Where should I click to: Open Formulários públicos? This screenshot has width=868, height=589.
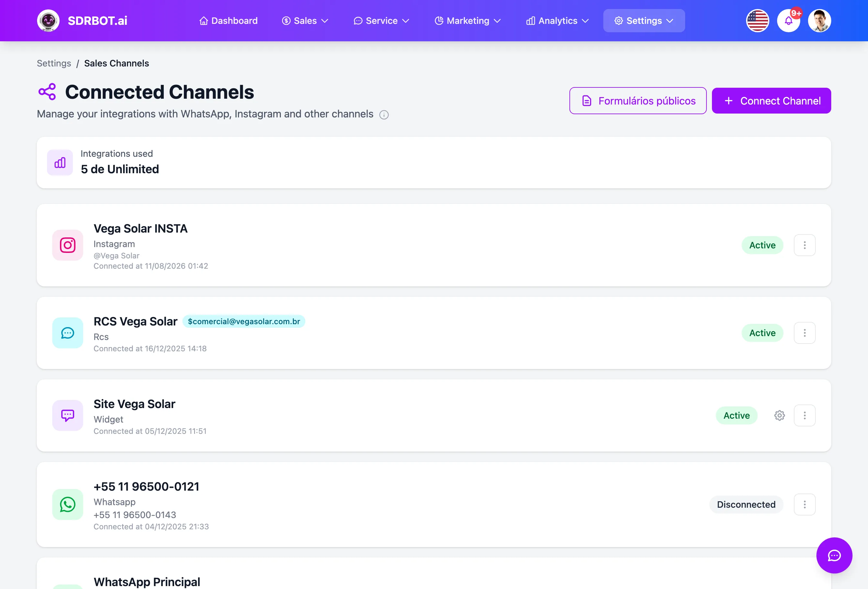[637, 101]
